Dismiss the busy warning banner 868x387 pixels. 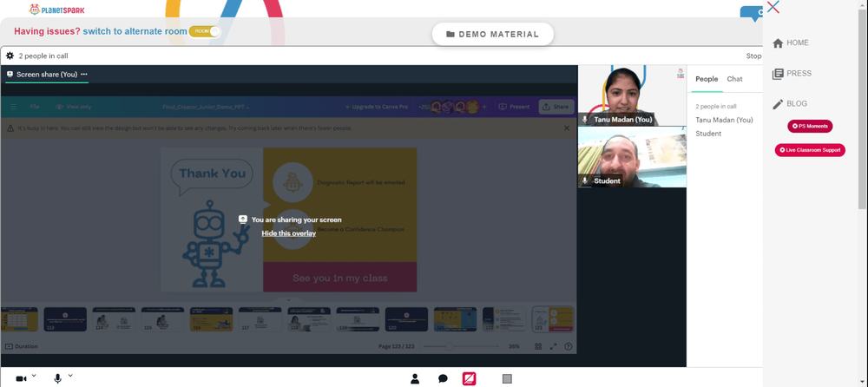[566, 128]
